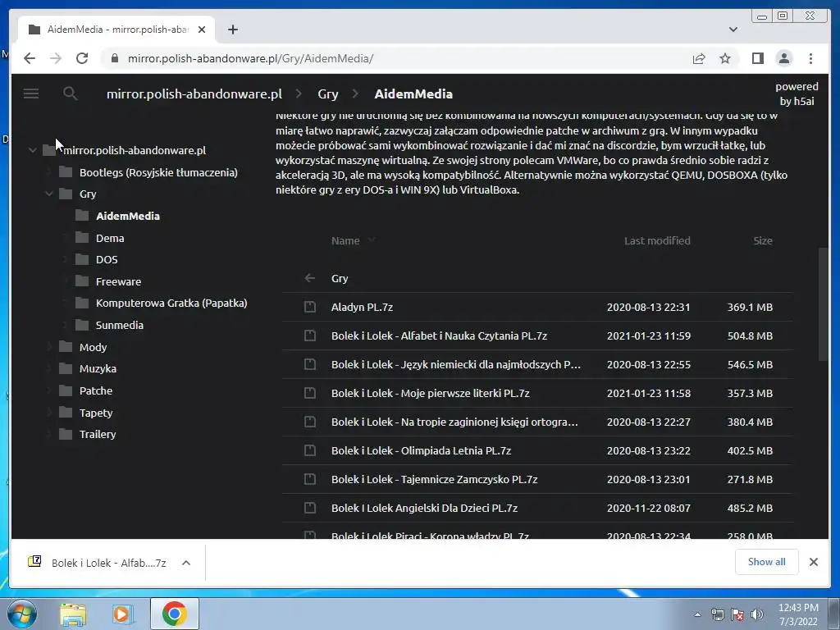The image size is (840, 630).
Task: Click Chrome taskbar button
Action: [174, 614]
